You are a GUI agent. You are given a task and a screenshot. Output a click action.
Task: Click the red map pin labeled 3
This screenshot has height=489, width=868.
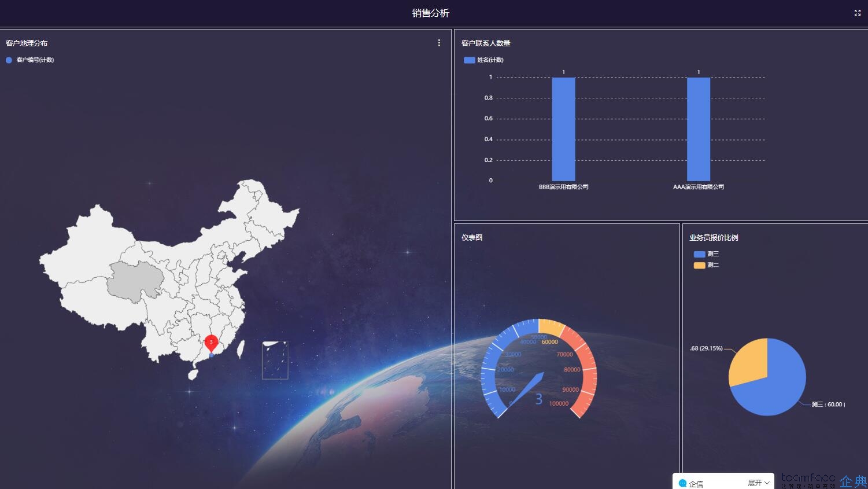[211, 344]
